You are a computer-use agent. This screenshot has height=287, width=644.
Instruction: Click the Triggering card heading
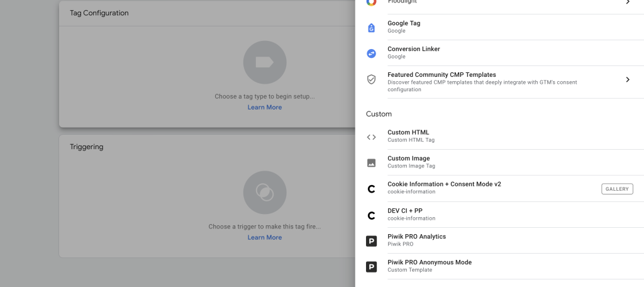pos(87,147)
